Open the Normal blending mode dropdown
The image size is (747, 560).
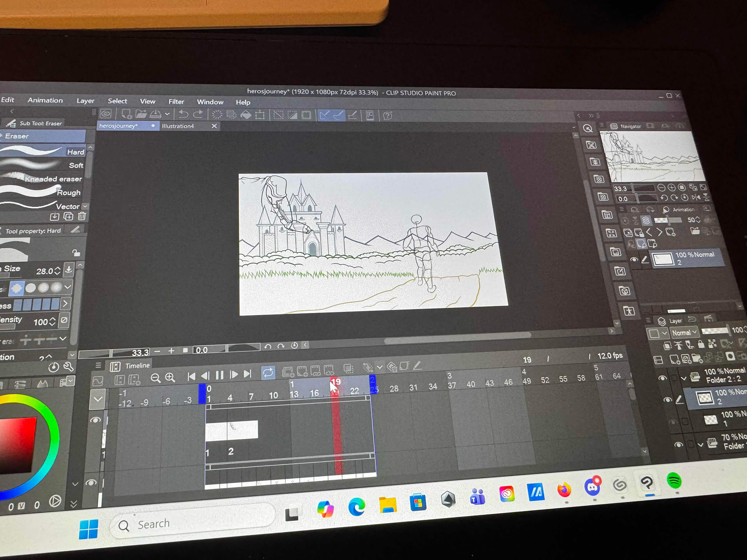(683, 332)
